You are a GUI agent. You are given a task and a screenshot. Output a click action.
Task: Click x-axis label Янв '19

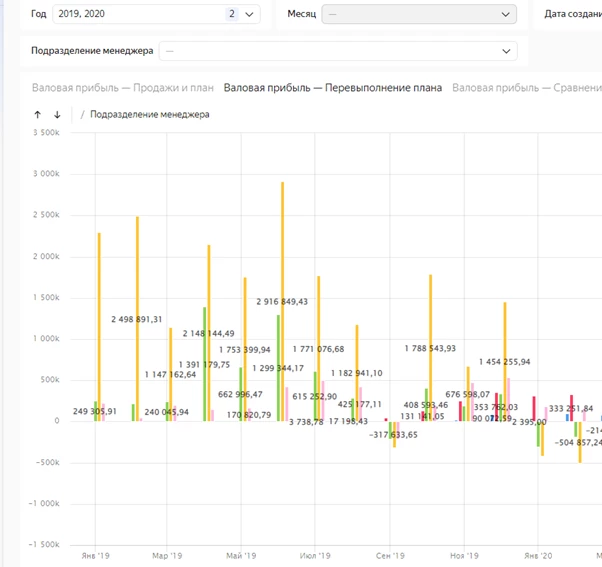click(96, 556)
